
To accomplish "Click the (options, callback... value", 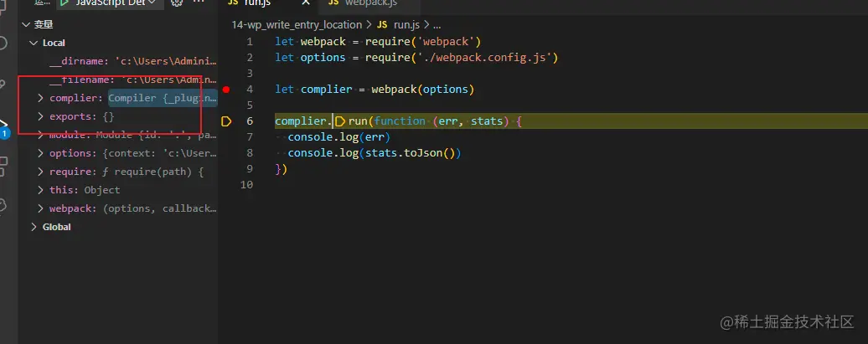I will pyautogui.click(x=159, y=208).
